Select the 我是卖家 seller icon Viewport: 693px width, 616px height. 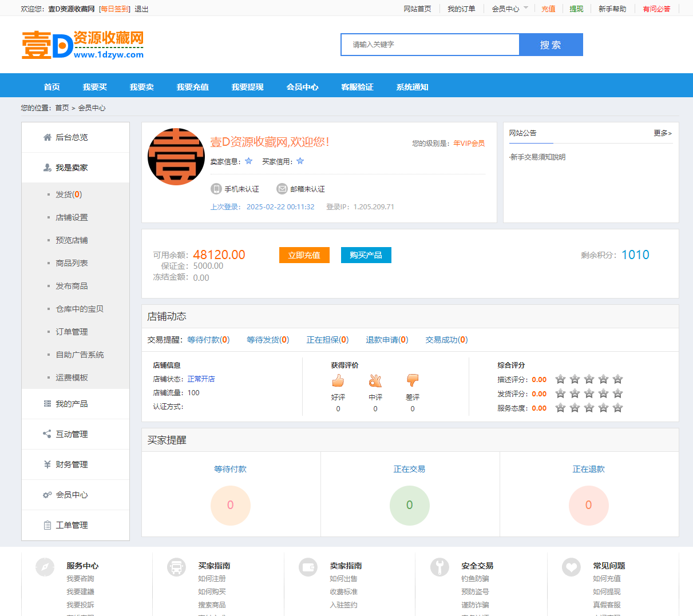47,168
